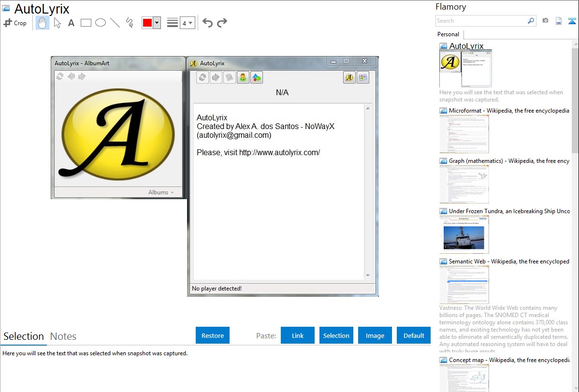Viewport: 579px width, 392px height.
Task: Open the Personal tab
Action: 449,34
